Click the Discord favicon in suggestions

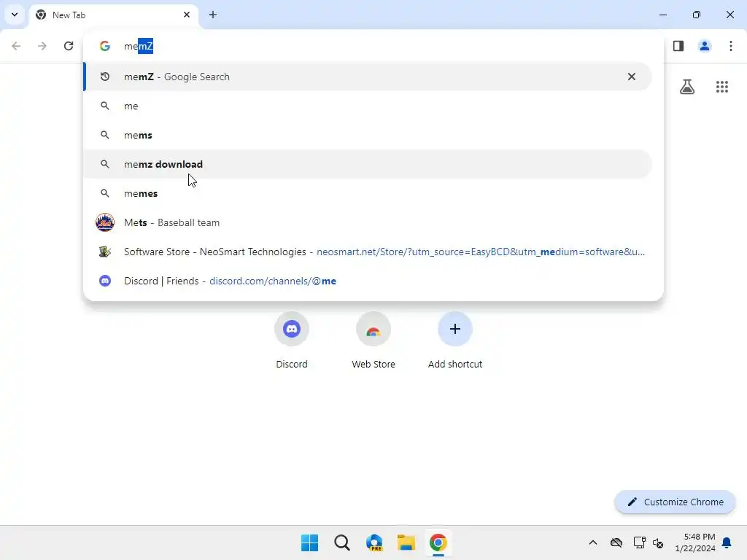coord(105,281)
